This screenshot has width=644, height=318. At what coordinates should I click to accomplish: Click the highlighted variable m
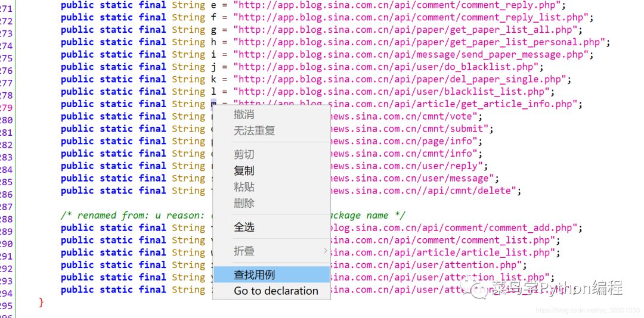click(x=213, y=104)
